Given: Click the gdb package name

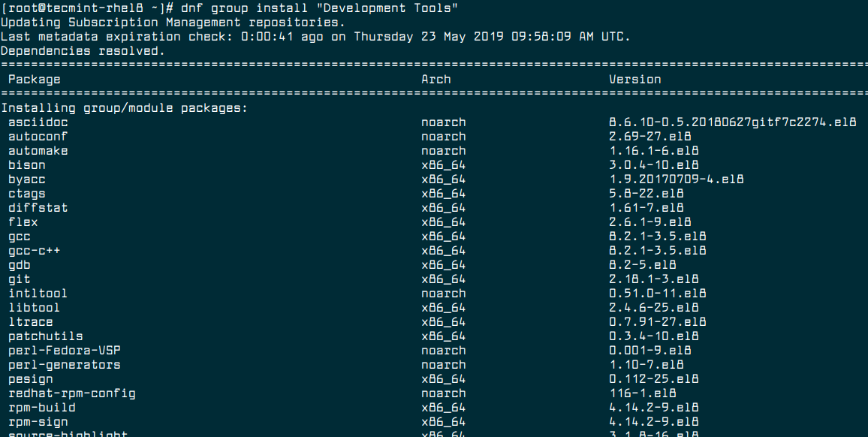Looking at the screenshot, I should (x=20, y=265).
